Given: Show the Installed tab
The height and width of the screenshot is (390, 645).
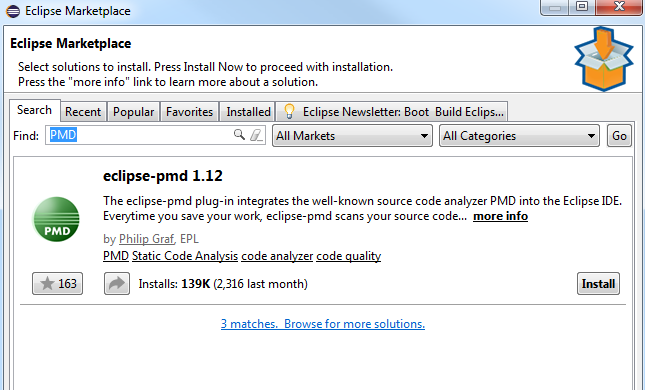Looking at the screenshot, I should 248,111.
